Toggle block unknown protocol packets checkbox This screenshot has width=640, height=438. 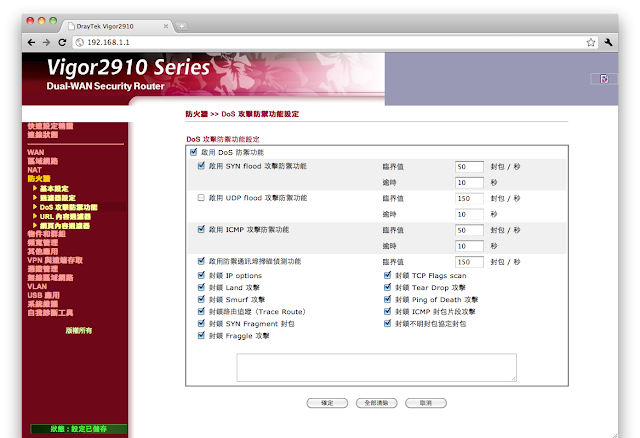(x=387, y=323)
